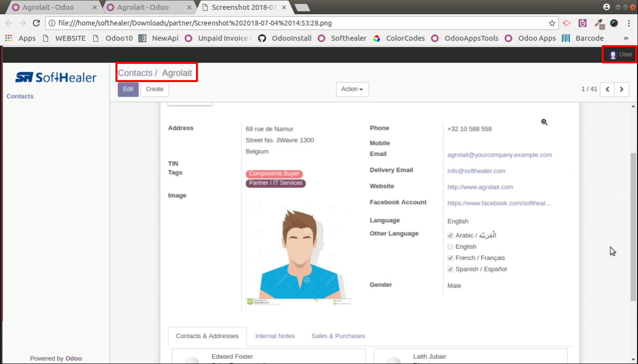Viewport: 638px width, 364px height.
Task: Open the Softhealer bookmark
Action: pyautogui.click(x=342, y=38)
